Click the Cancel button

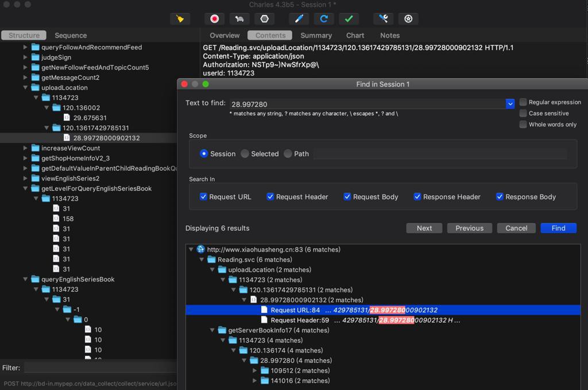[x=516, y=228]
